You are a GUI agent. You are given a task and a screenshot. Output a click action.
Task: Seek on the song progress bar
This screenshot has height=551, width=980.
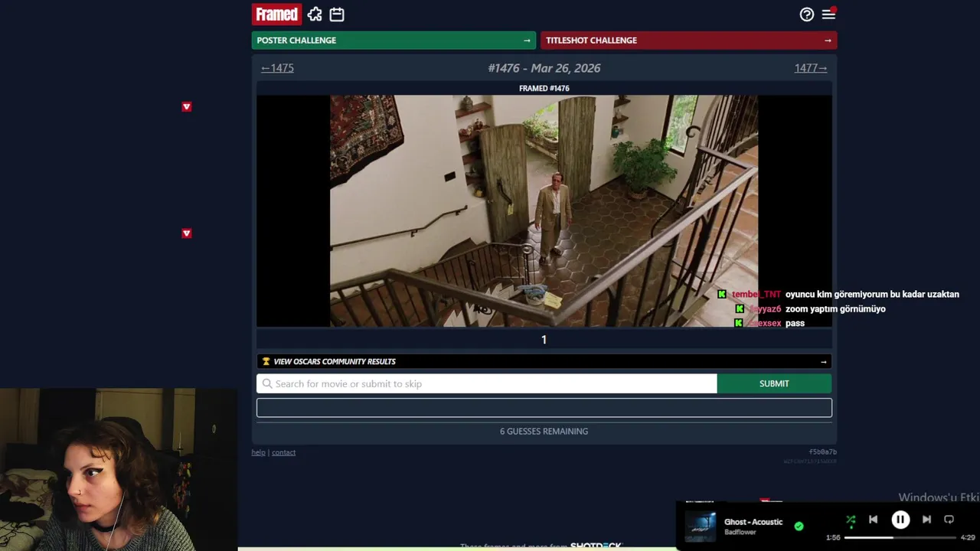point(899,537)
